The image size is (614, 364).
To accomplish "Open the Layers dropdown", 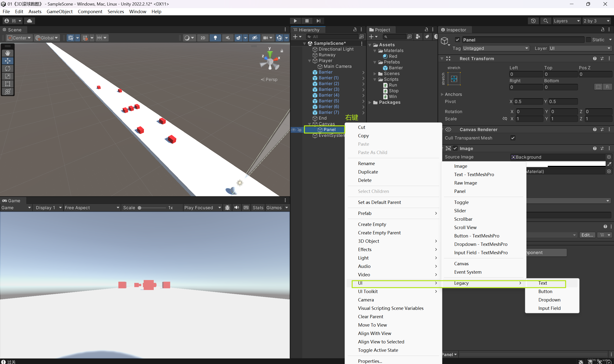I will [x=566, y=21].
